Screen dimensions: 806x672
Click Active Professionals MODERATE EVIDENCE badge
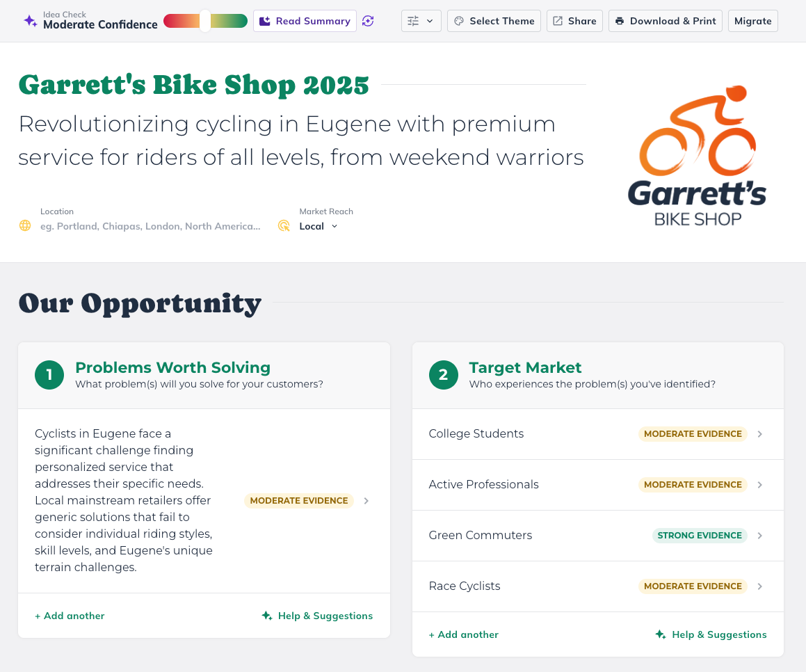click(x=693, y=484)
